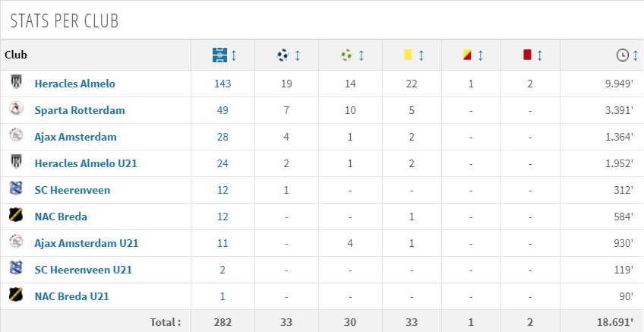The height and width of the screenshot is (332, 644).
Task: Open Ajax Amsterdam U21's 11 appearances link
Action: pos(223,243)
